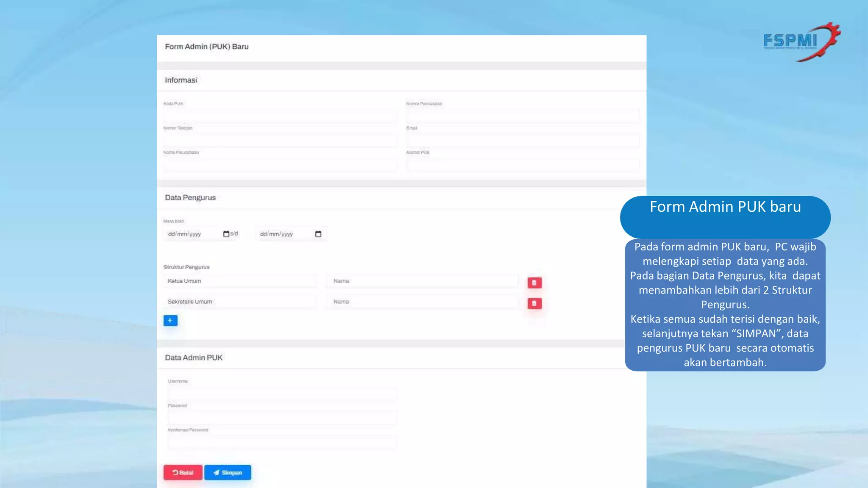Click the Nama Perusahaan field

pyautogui.click(x=280, y=164)
